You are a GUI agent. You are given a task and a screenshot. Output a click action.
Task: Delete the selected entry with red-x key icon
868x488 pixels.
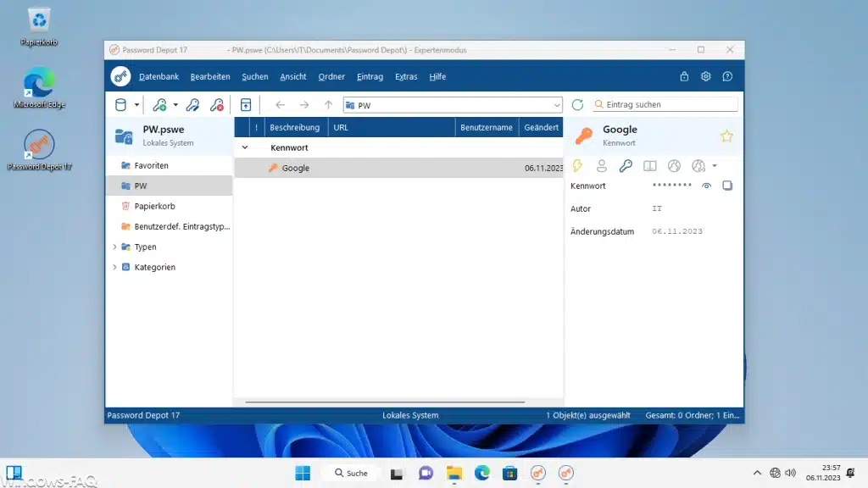coord(217,104)
